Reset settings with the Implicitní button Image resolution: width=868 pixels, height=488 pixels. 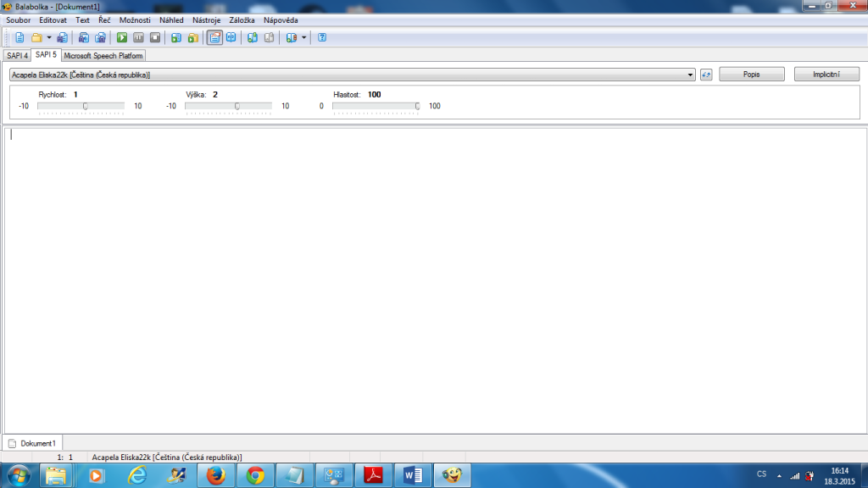pos(825,74)
